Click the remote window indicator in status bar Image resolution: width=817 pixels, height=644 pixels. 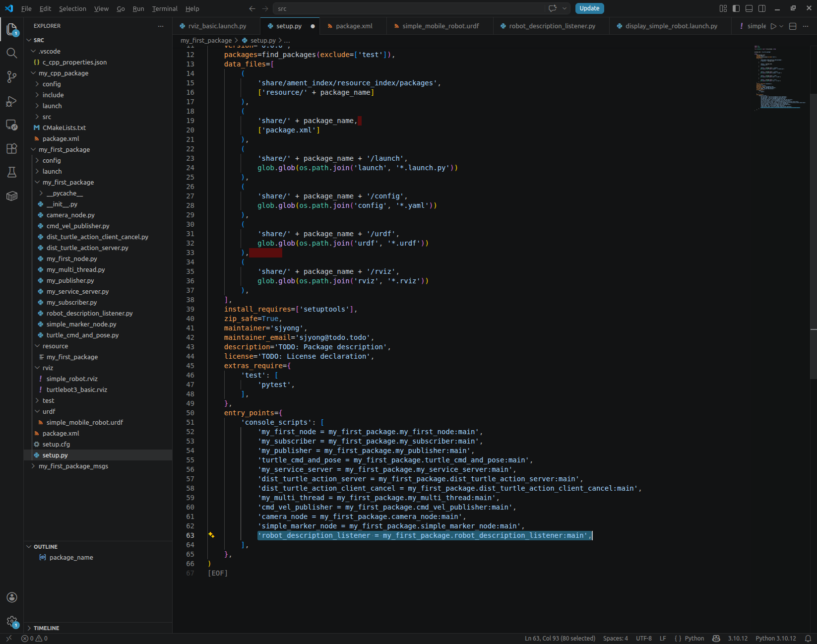point(9,639)
